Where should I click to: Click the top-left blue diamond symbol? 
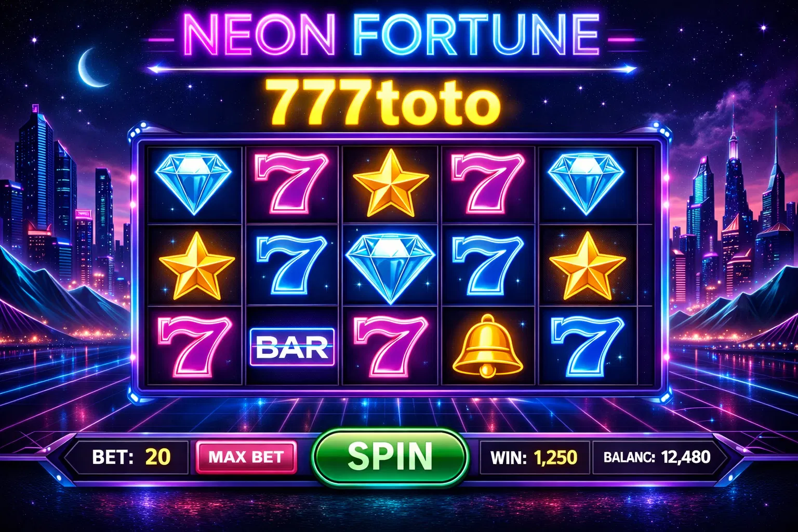click(x=194, y=183)
